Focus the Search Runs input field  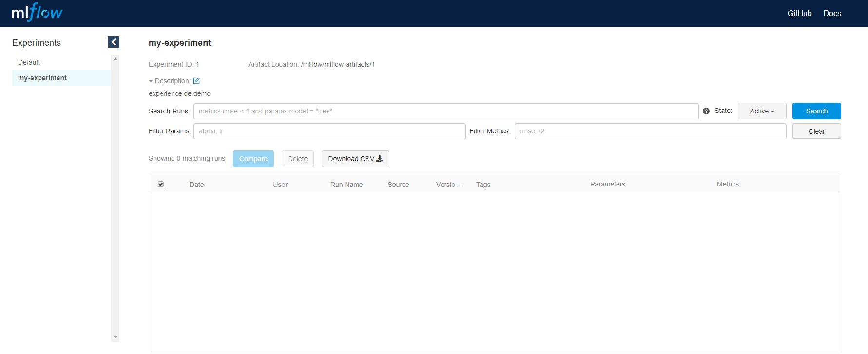click(x=445, y=111)
